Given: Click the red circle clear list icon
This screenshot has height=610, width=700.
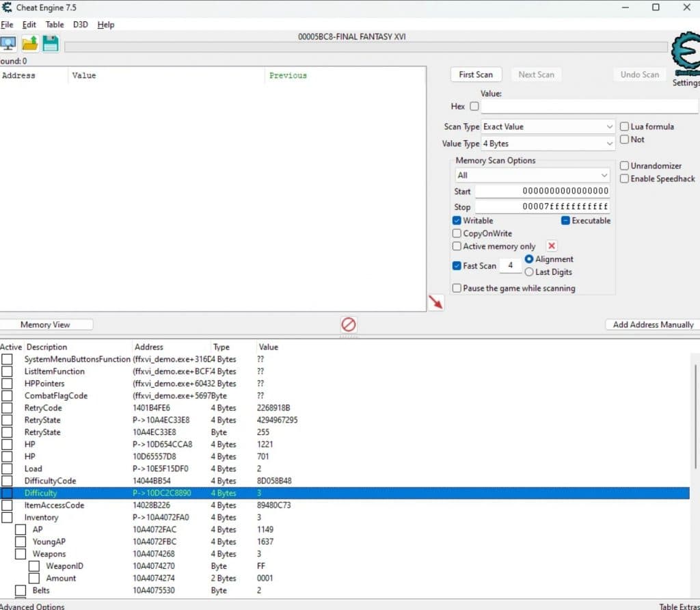Looking at the screenshot, I should coord(349,324).
